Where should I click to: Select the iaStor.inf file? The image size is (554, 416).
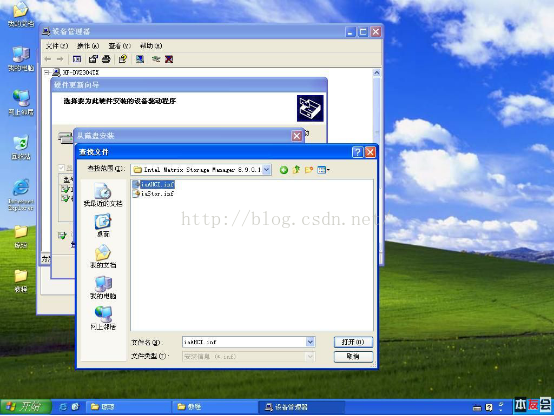pos(153,193)
